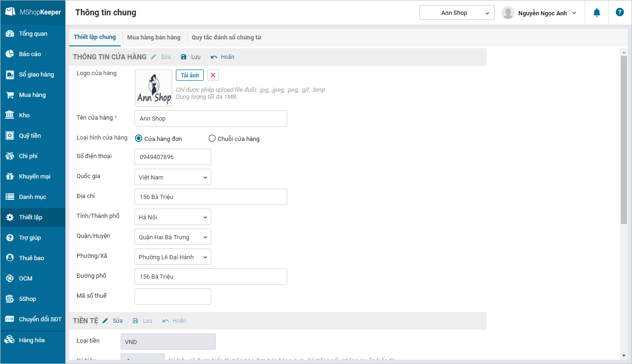Open Tỉnh/Thành phố Hà Nội dropdown
This screenshot has width=632, height=364.
click(x=173, y=217)
